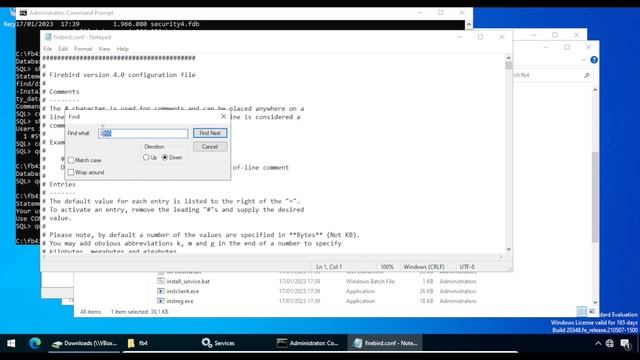This screenshot has height=360, width=640.
Task: Switch to fb4 folder in taskbar
Action: pos(137,343)
